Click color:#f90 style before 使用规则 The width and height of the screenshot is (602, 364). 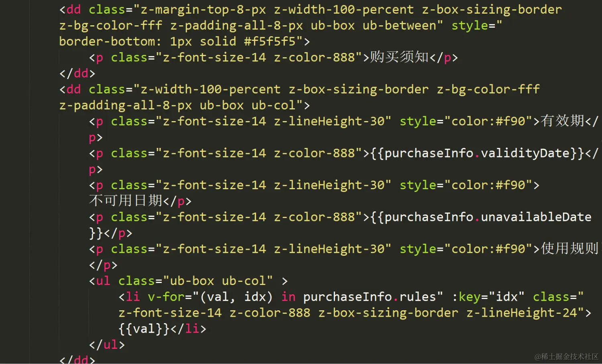[x=488, y=249]
